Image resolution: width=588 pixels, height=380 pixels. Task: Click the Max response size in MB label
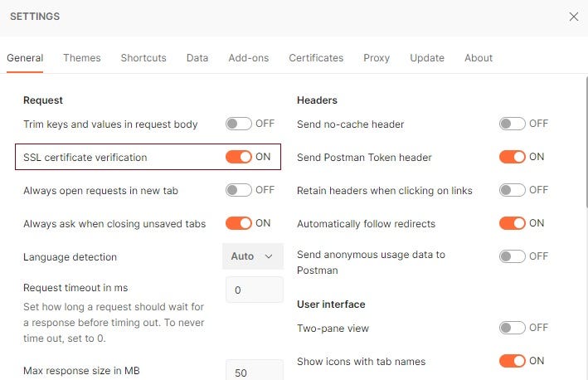tap(81, 371)
